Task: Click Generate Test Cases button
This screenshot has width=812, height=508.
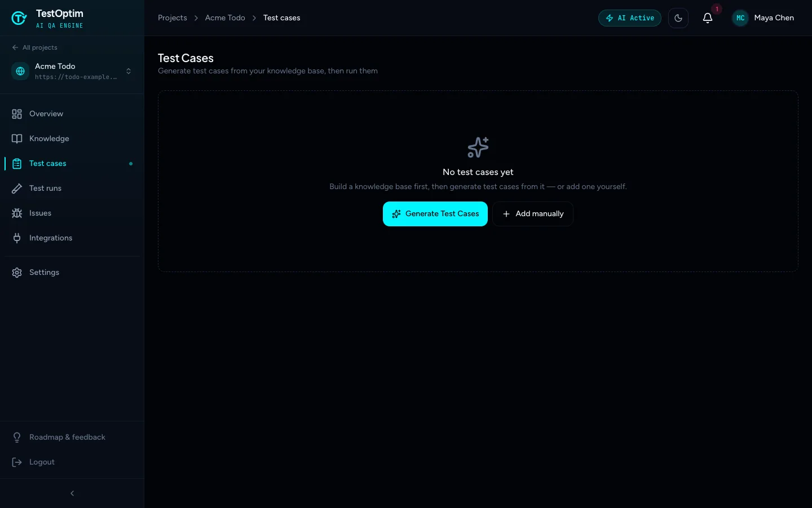Action: [x=435, y=214]
